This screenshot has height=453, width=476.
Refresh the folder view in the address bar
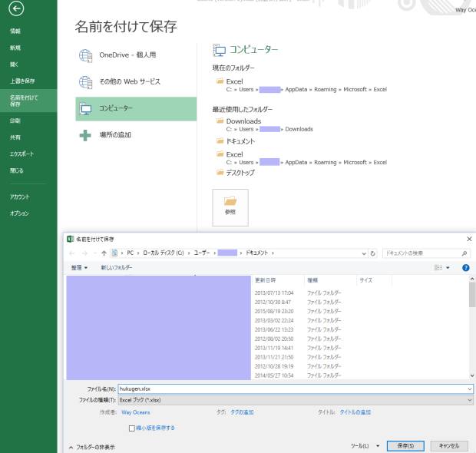[374, 252]
